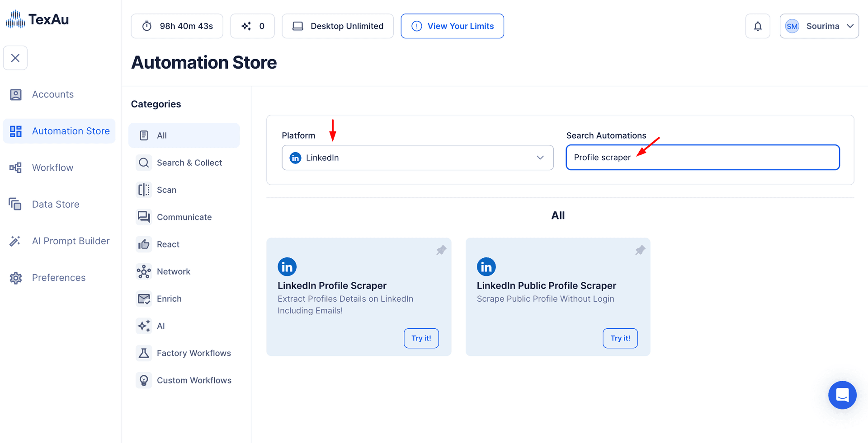Click the AI sparkles category icon

[144, 326]
